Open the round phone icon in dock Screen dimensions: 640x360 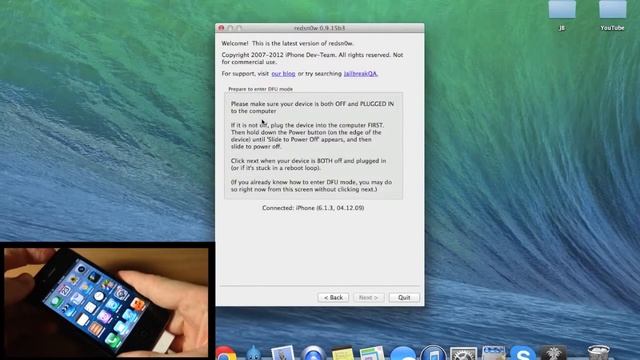tap(433, 353)
